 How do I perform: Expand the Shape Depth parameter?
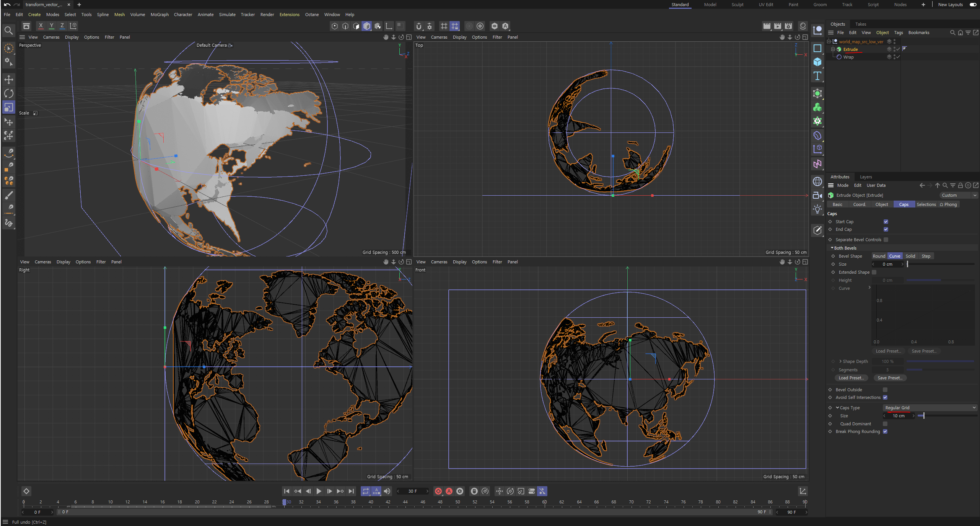pos(840,361)
